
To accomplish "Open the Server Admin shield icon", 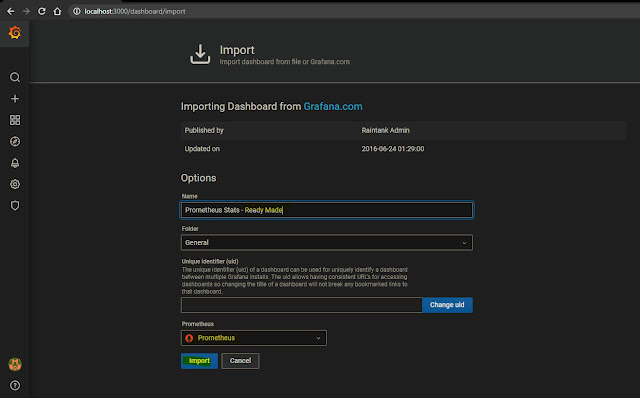I will click(15, 205).
